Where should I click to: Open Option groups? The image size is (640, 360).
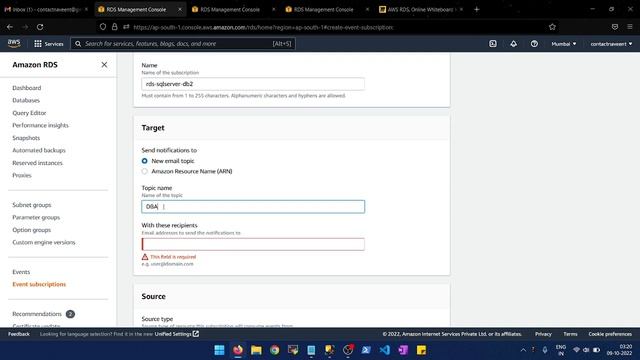(31, 230)
